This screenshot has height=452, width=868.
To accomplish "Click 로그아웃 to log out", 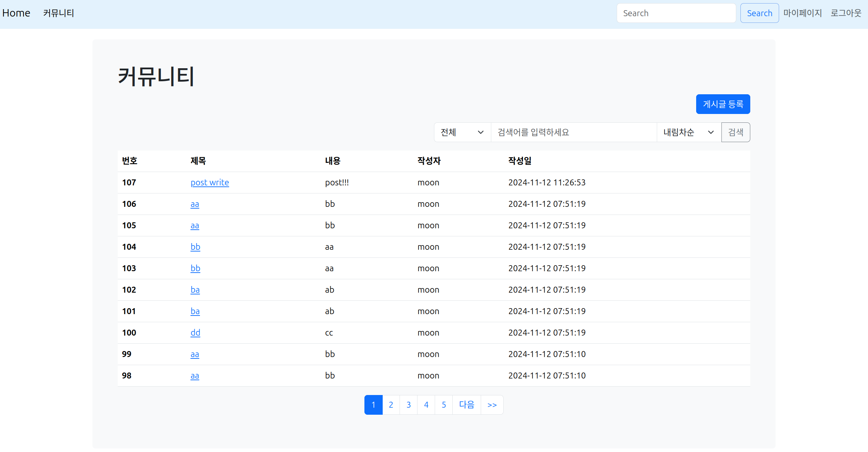I will pos(846,13).
